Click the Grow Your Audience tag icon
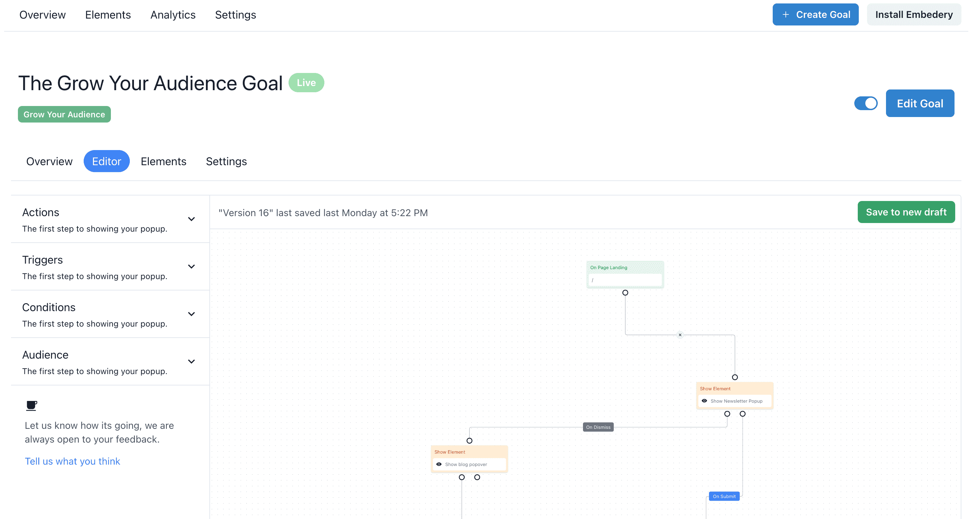980x519 pixels. 64,114
